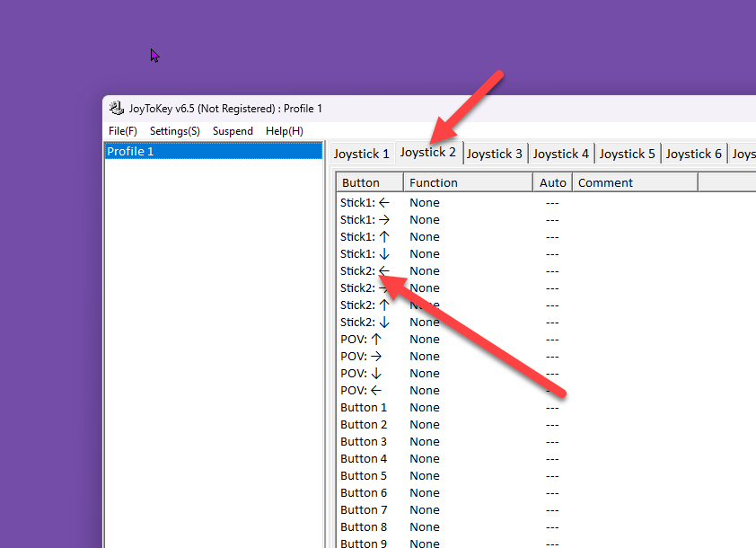This screenshot has width=756, height=548.
Task: Switch to the Joystick 2 tab
Action: [428, 153]
